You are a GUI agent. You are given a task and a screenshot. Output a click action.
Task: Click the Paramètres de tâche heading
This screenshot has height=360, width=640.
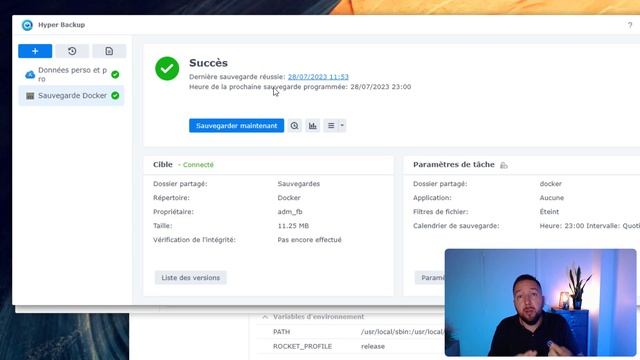point(453,164)
